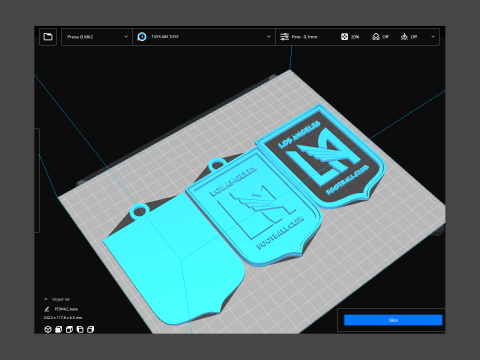Expand the print settings panel chevron
480x360 pixels.
tap(433, 37)
